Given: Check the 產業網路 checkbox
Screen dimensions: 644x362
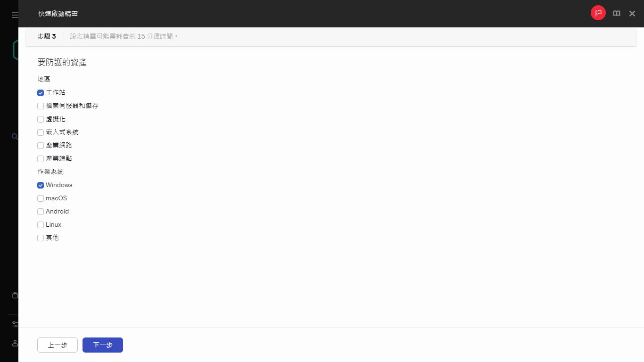Looking at the screenshot, I should (x=41, y=146).
